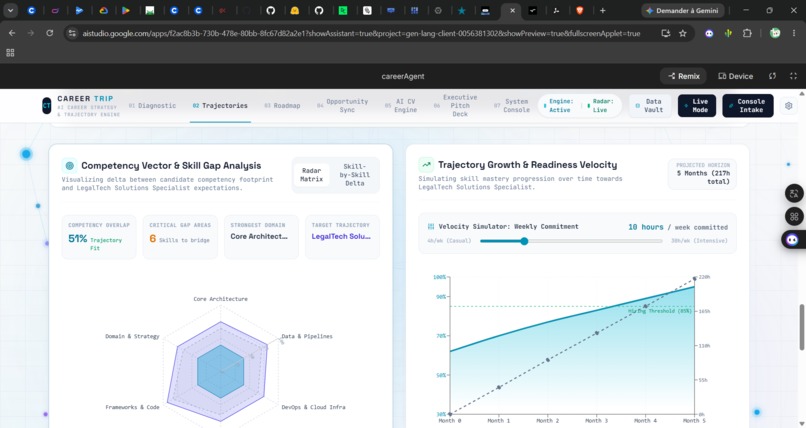Image resolution: width=806 pixels, height=428 pixels.
Task: Click the Data & Pipelines radar label
Action: point(307,336)
